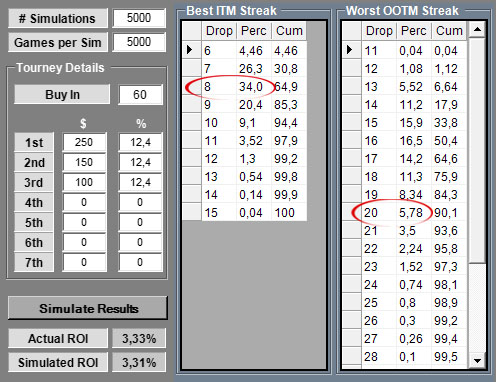Click the Simulate Results button
The image size is (496, 382).
pyautogui.click(x=88, y=308)
